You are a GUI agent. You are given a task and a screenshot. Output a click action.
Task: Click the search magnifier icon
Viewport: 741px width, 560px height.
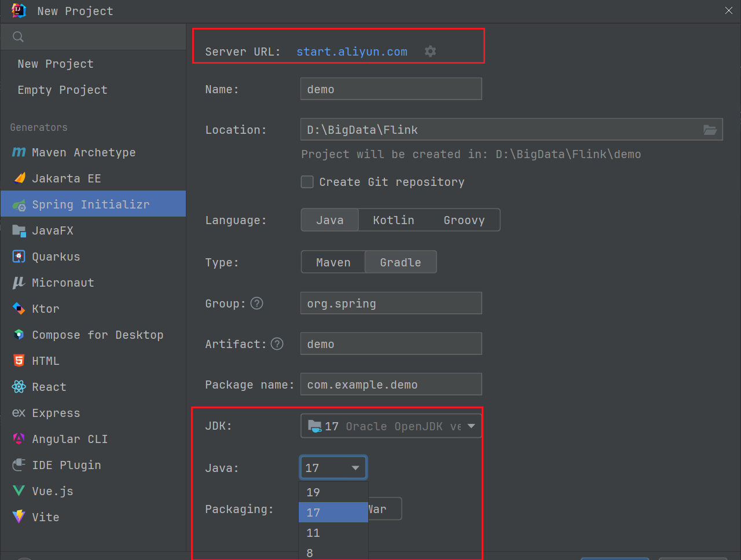coord(18,37)
